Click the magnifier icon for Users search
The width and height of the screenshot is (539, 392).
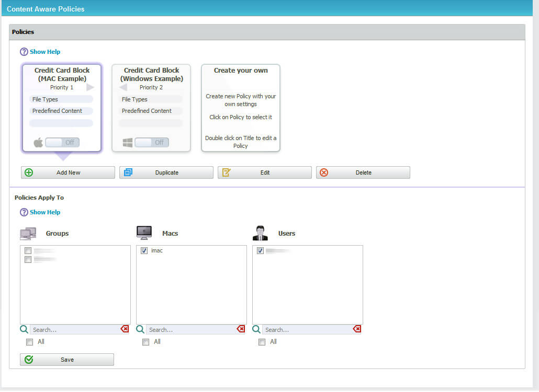coord(256,329)
